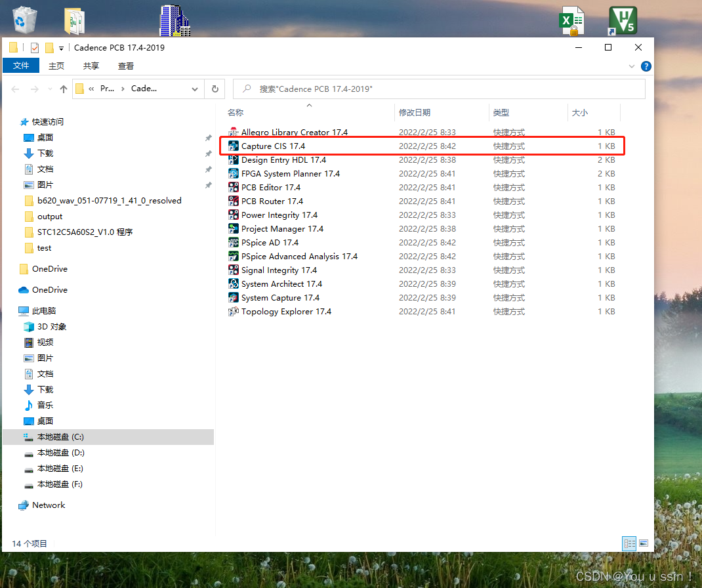The image size is (702, 588).
Task: Open the 主页 ribbon tab
Action: [56, 66]
